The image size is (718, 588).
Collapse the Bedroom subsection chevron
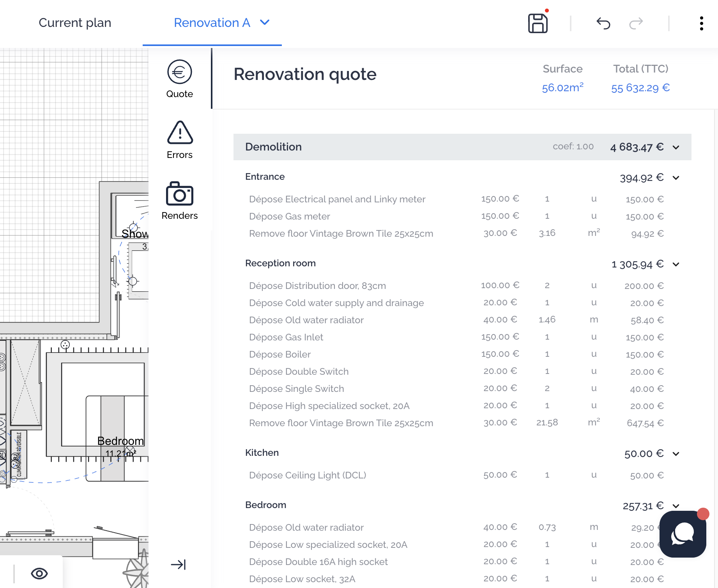pos(676,506)
